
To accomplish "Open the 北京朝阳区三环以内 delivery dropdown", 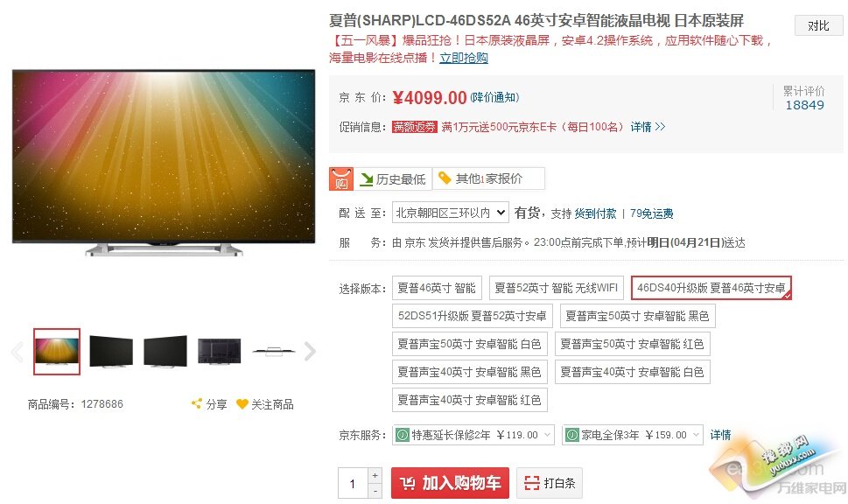I will point(451,213).
